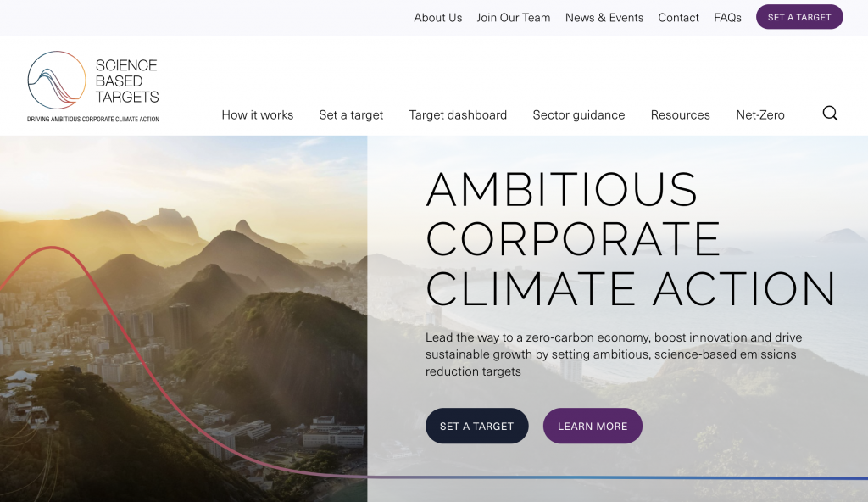This screenshot has width=868, height=502.
Task: Click the Science Based Targets circular logo
Action: 57,81
